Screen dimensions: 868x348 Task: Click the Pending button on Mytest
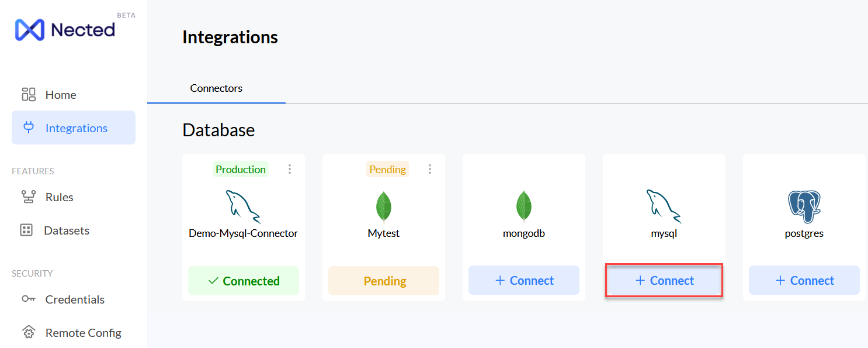(x=384, y=281)
